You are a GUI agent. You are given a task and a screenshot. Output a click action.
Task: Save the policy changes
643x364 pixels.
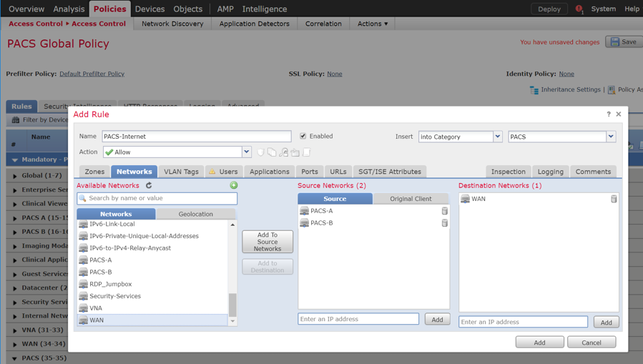624,41
